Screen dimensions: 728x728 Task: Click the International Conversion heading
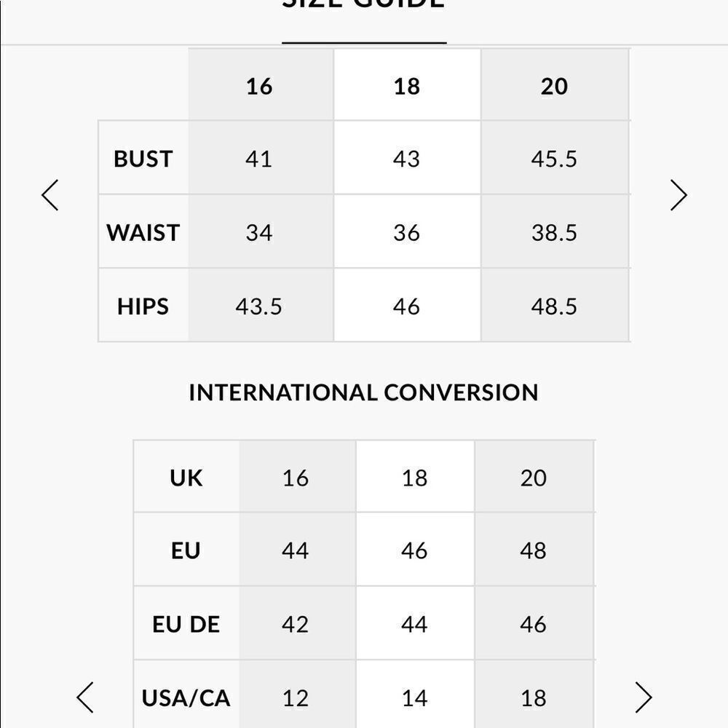pyautogui.click(x=363, y=392)
